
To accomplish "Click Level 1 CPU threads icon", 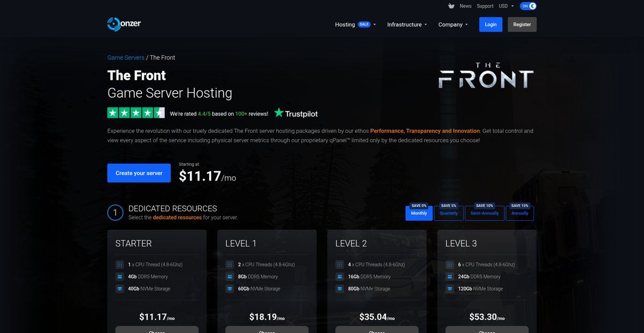I will (230, 264).
